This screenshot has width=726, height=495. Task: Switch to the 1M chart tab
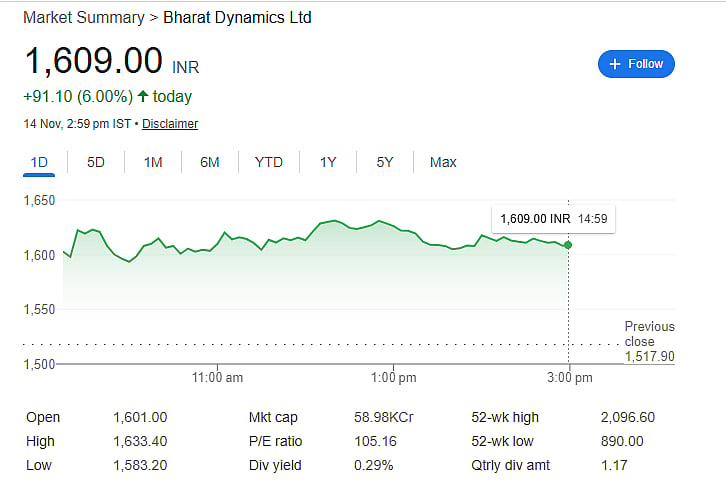(153, 162)
